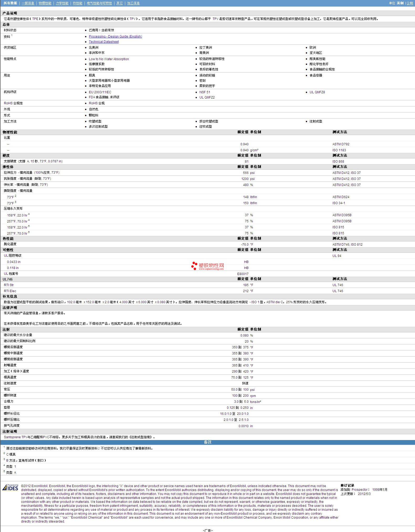This screenshot has height=532, width=415.
Task: Click the "ISO 1183" test method
Action: pos(339,150)
